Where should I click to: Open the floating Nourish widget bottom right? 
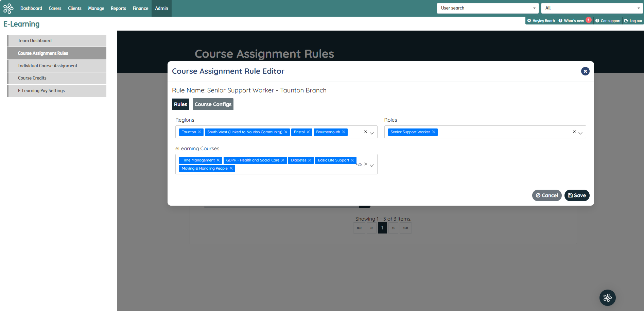coord(607,297)
